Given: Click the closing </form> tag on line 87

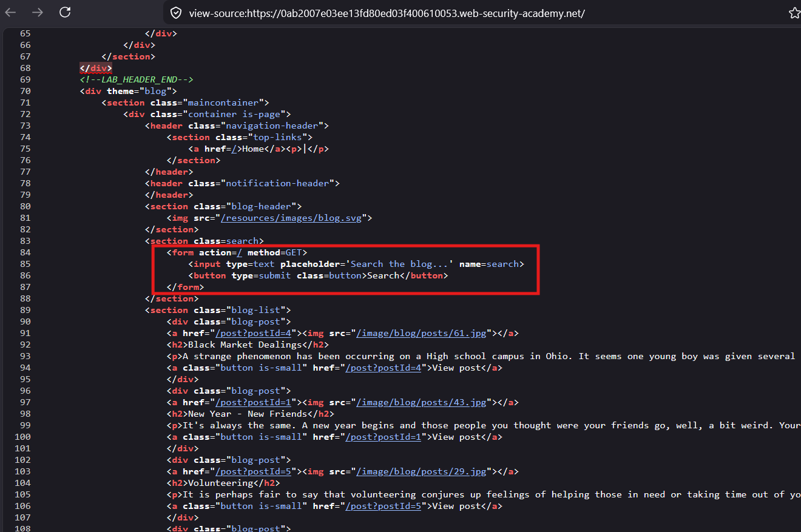Looking at the screenshot, I should pos(185,287).
